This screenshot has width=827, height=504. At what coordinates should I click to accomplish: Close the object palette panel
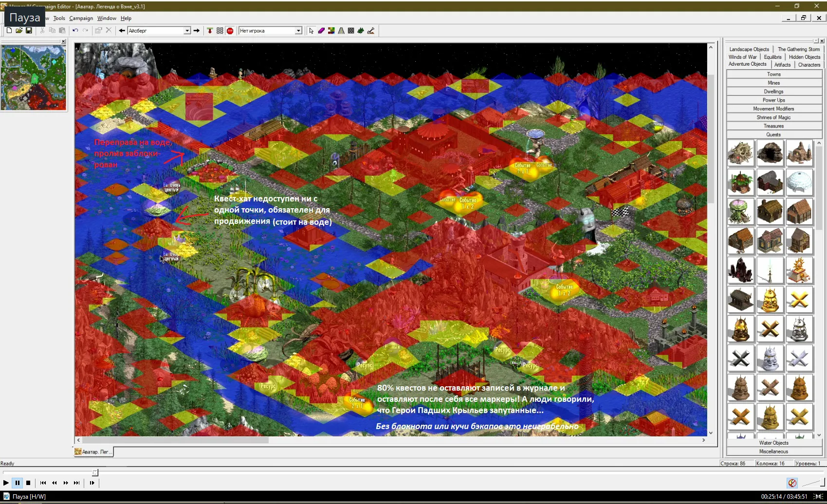[x=822, y=41]
